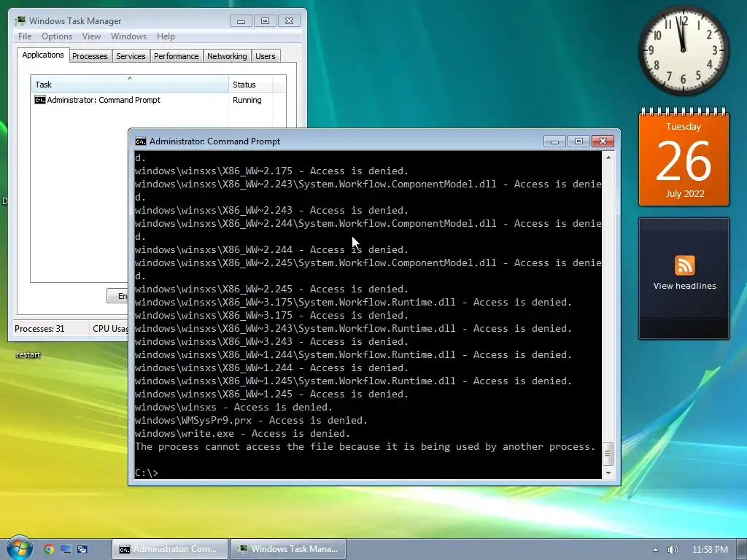The height and width of the screenshot is (560, 747).
Task: Open File menu in Task Manager
Action: coord(25,36)
